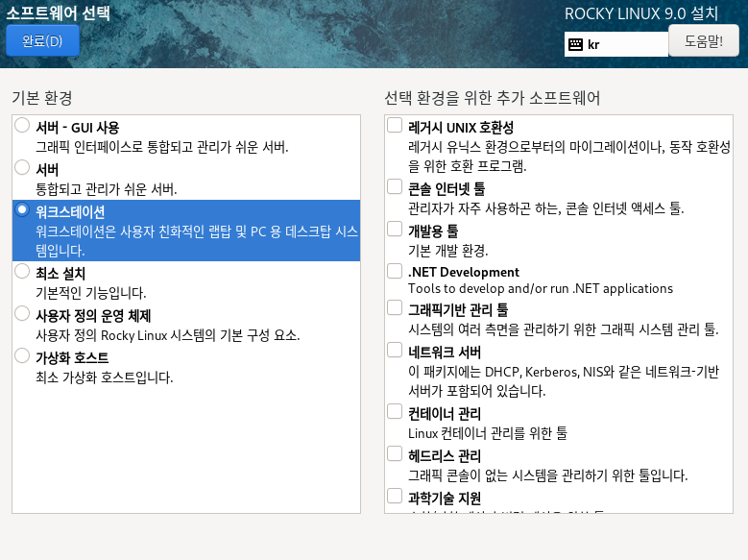Enable the 헤드리스 관리 checkbox
Screen dimensions: 748x560
[395, 453]
